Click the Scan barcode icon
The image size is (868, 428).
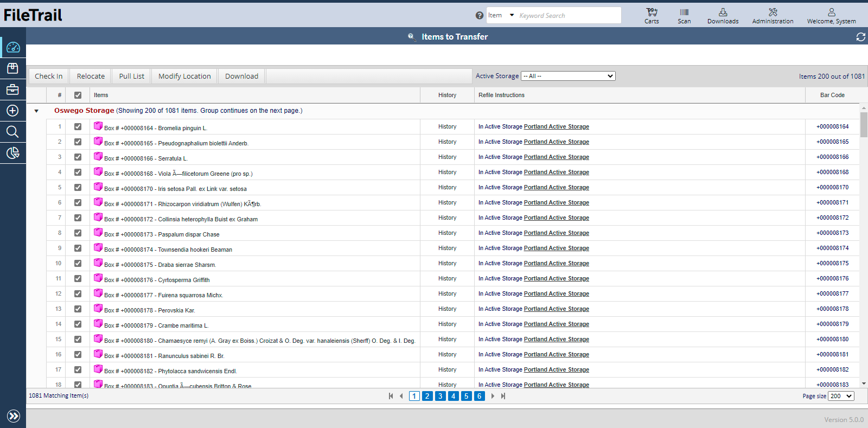(x=684, y=15)
